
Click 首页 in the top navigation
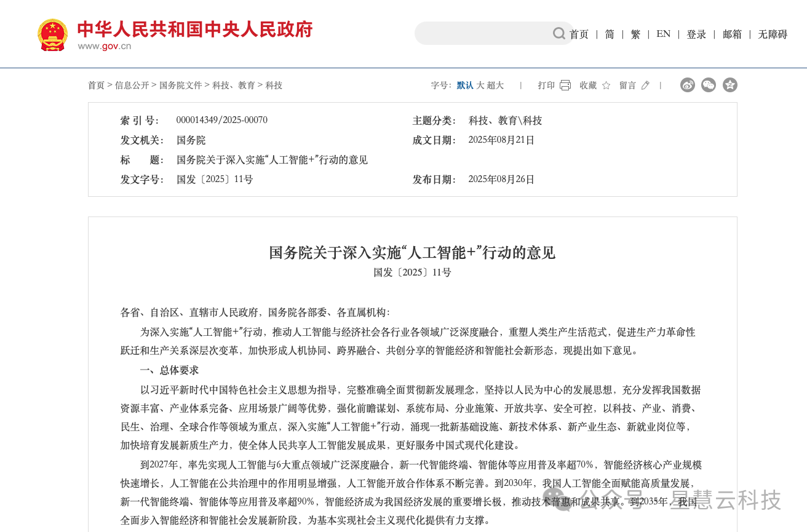click(579, 34)
